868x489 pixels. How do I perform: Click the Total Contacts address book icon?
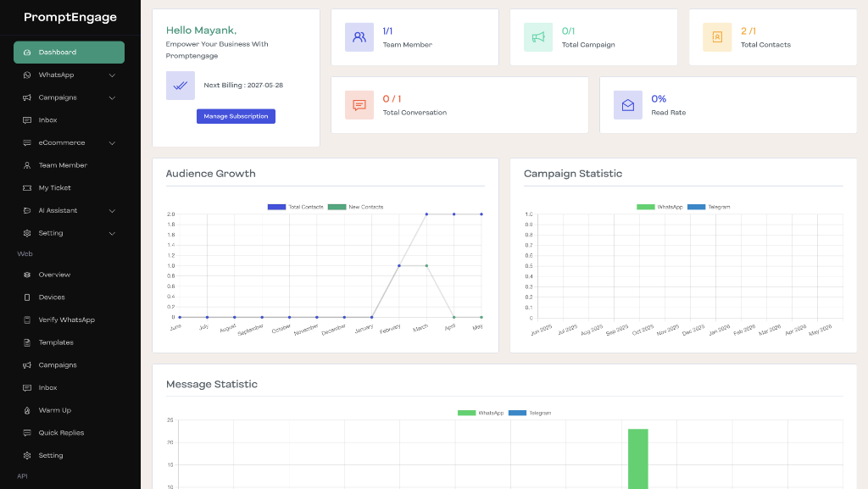click(x=717, y=37)
